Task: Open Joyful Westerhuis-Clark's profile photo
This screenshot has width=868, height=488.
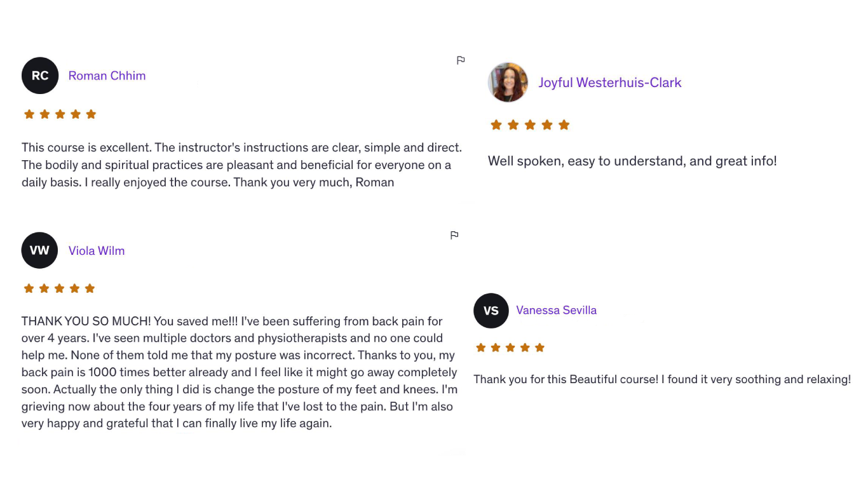Action: tap(508, 83)
